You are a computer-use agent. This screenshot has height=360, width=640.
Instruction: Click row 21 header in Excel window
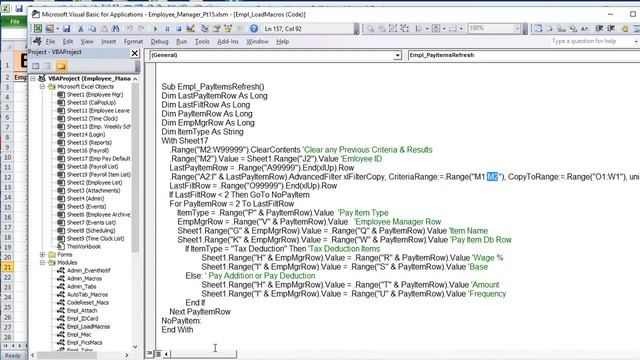(x=8, y=267)
